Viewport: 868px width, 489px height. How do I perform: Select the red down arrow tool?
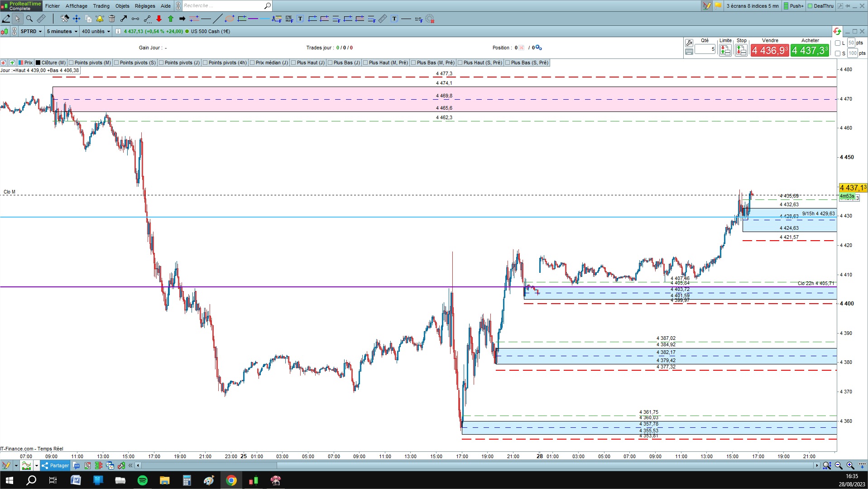tap(159, 19)
